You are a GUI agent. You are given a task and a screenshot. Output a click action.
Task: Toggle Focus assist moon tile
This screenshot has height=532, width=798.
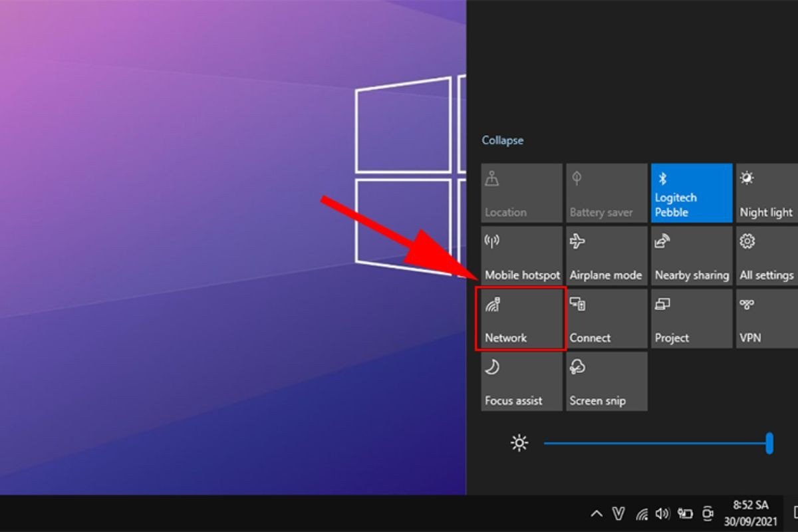tap(521, 382)
